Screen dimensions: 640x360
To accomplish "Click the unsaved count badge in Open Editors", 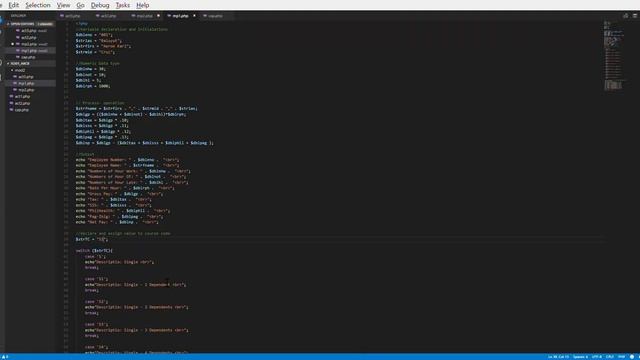I will (45, 24).
